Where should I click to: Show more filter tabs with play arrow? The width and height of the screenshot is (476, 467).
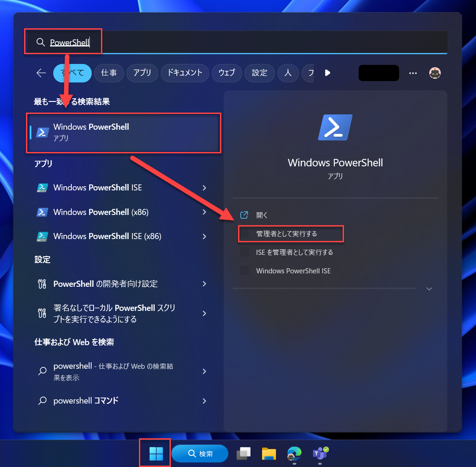click(x=327, y=73)
